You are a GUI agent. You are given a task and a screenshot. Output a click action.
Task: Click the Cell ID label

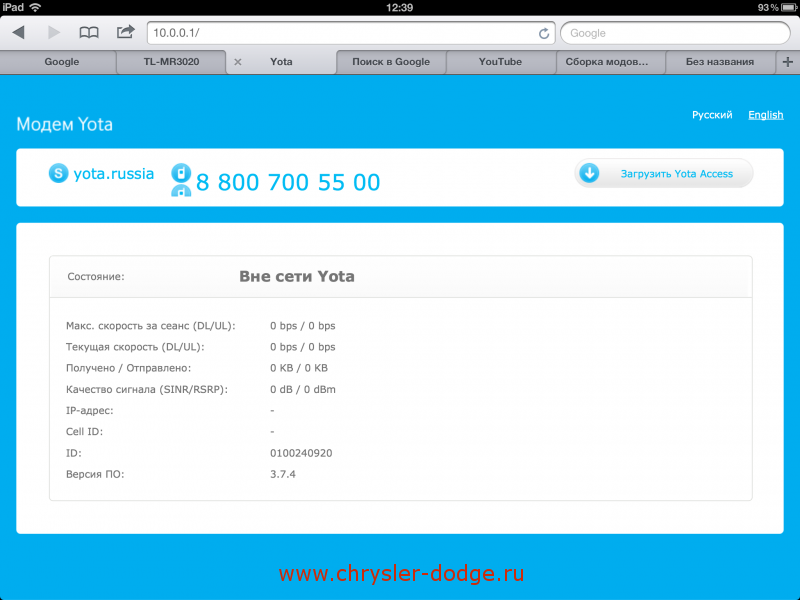[x=84, y=432]
